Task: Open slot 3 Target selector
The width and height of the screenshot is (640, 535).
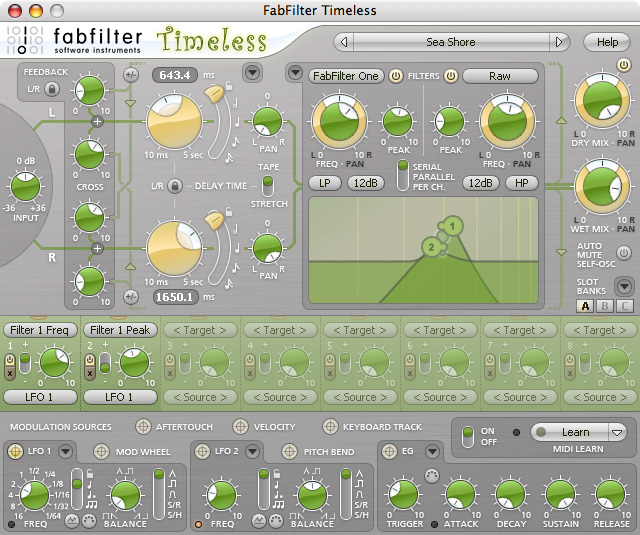Action: (x=200, y=330)
